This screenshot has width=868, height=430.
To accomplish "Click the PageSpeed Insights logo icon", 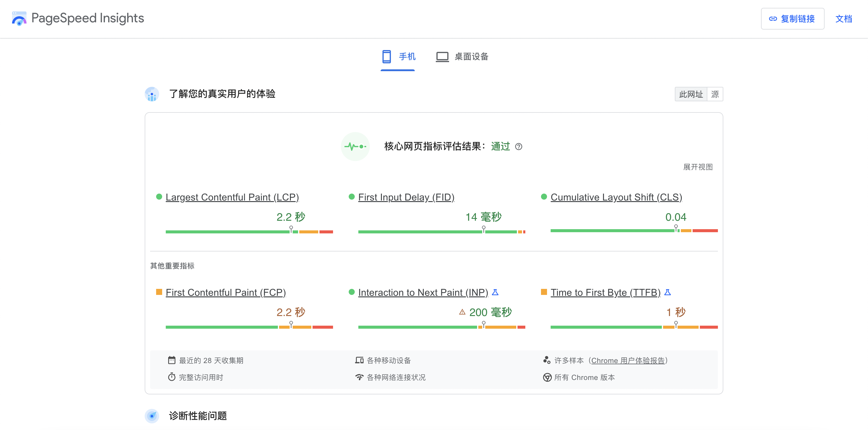I will tap(19, 18).
